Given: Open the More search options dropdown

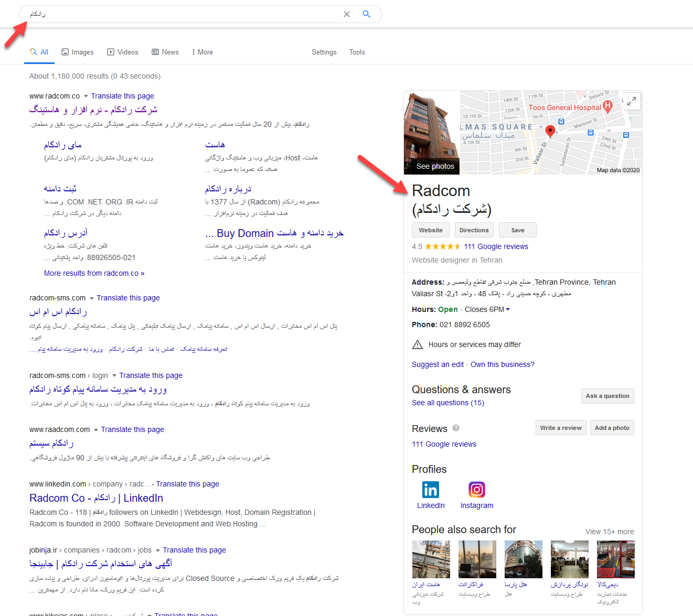Looking at the screenshot, I should pos(201,51).
